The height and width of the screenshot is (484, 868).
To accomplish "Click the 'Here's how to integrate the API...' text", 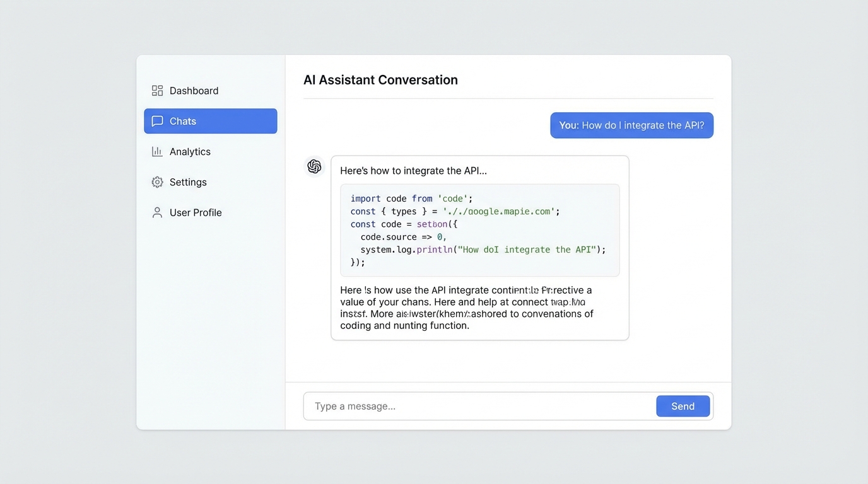I will click(x=413, y=171).
